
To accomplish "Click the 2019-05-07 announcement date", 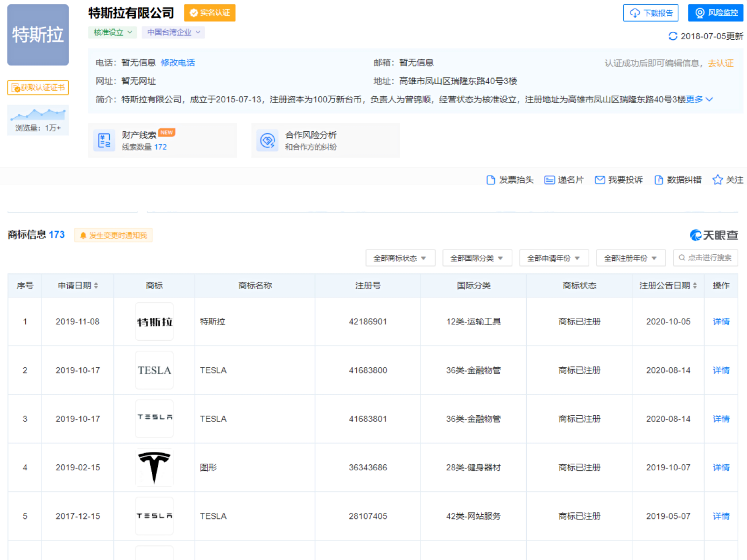I will 668,516.
